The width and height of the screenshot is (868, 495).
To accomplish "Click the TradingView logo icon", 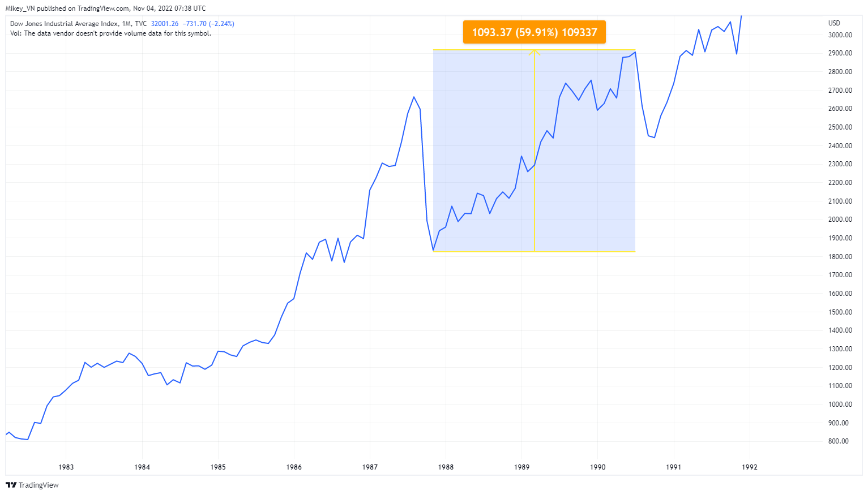I will [11, 485].
